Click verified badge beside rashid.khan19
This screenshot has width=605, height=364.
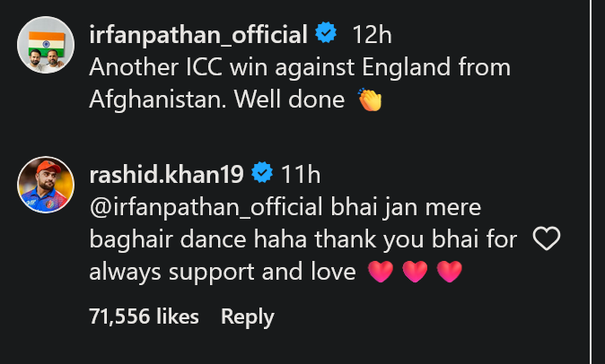click(x=263, y=170)
